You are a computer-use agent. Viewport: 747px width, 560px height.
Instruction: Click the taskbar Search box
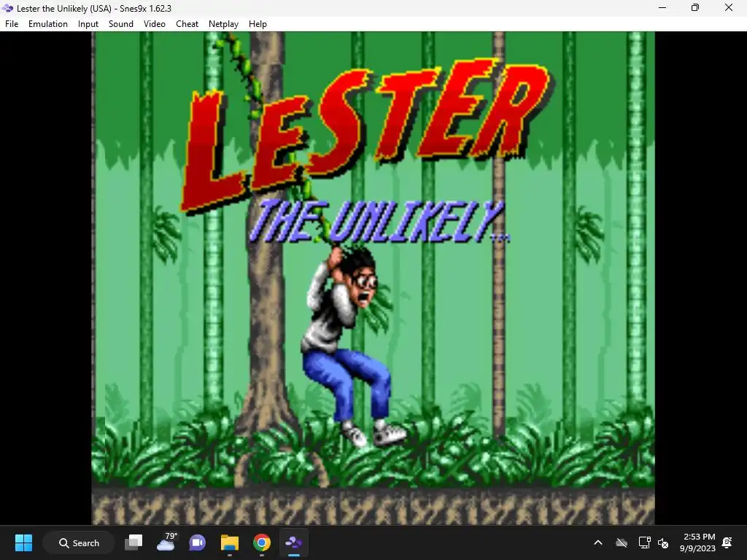79,542
